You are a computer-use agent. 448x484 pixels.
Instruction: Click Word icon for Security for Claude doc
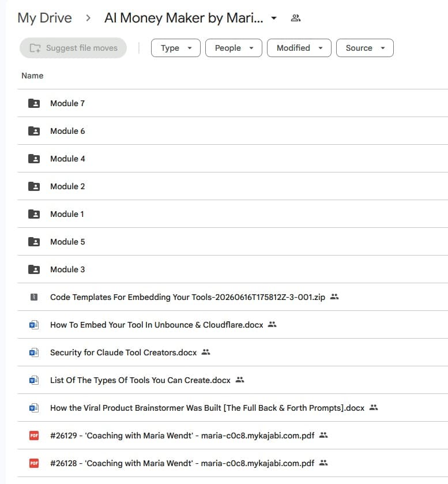[x=34, y=352]
